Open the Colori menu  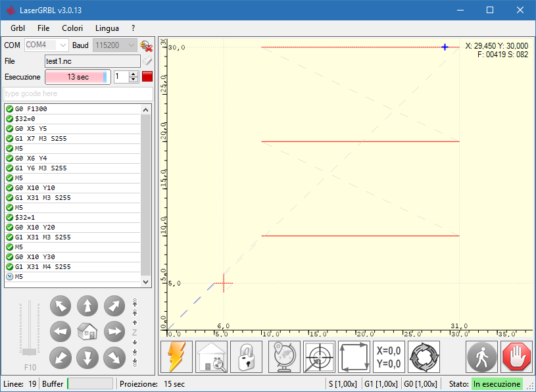click(72, 28)
